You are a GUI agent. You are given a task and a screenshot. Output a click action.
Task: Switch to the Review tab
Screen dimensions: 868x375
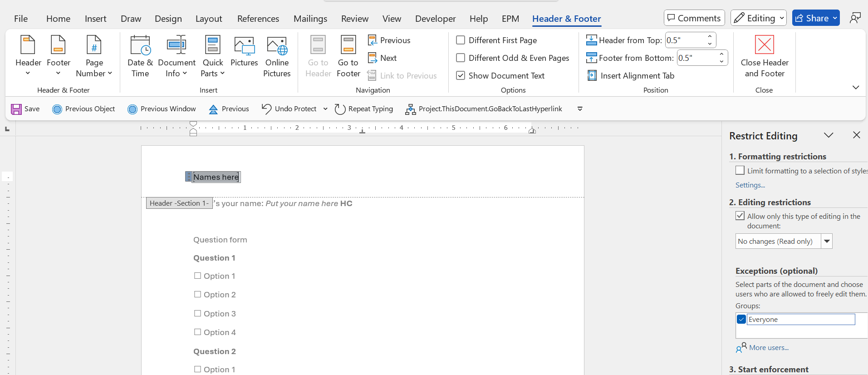(x=355, y=19)
